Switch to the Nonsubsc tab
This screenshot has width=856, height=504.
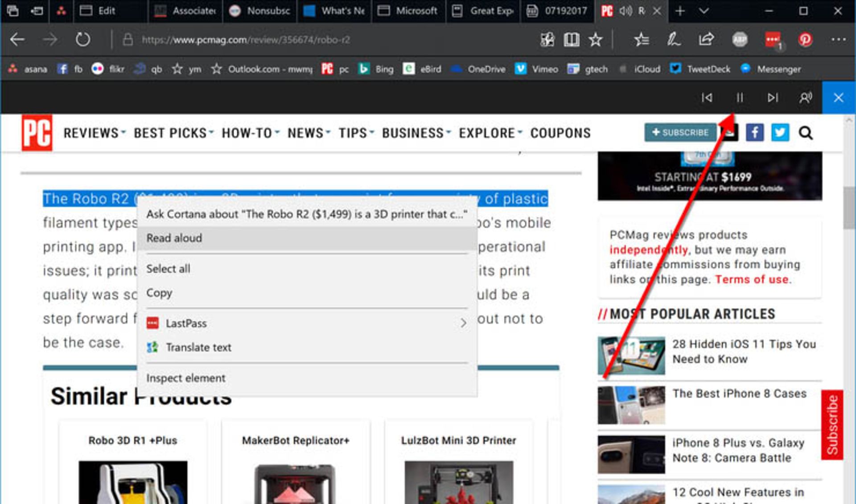tap(259, 11)
